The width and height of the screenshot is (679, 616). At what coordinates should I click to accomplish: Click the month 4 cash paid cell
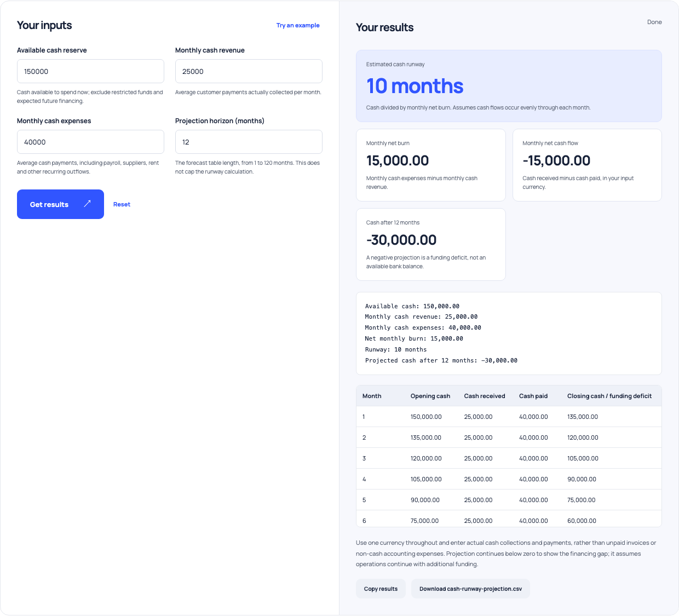click(x=533, y=479)
